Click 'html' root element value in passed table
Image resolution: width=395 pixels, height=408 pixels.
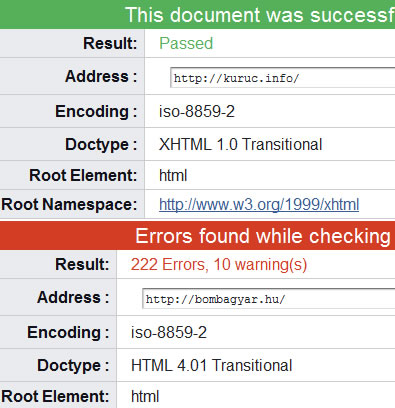coord(173,175)
